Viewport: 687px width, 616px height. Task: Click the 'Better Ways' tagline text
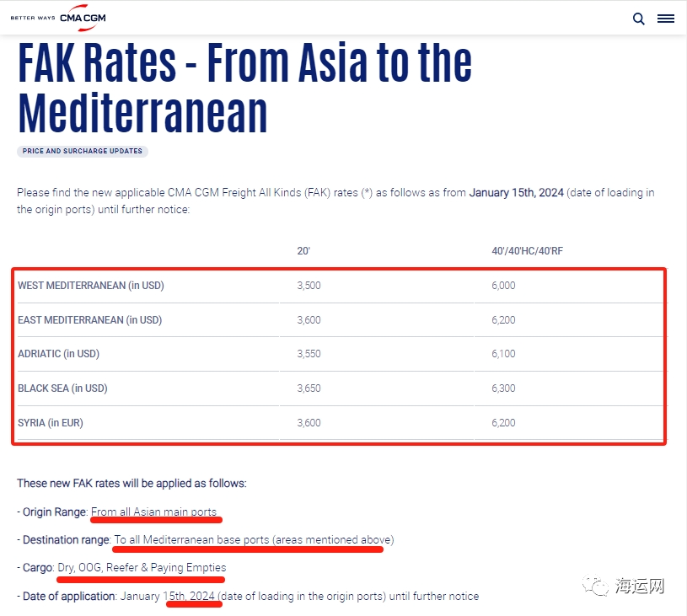33,18
